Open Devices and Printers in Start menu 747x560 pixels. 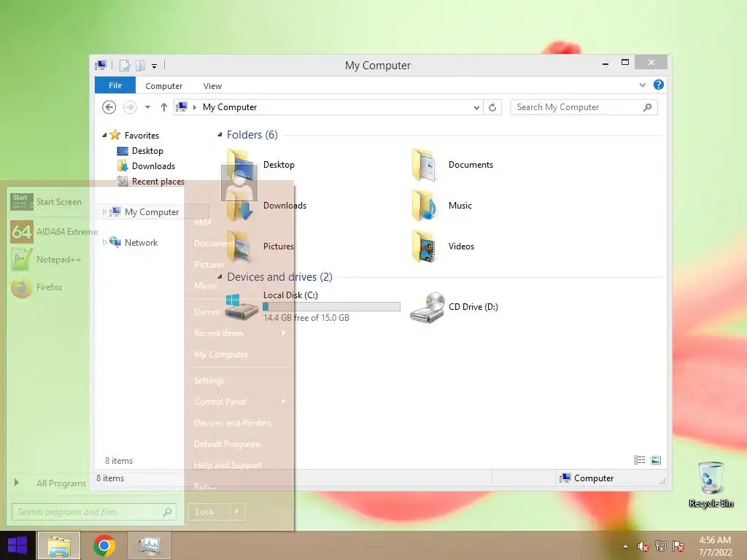[239, 423]
